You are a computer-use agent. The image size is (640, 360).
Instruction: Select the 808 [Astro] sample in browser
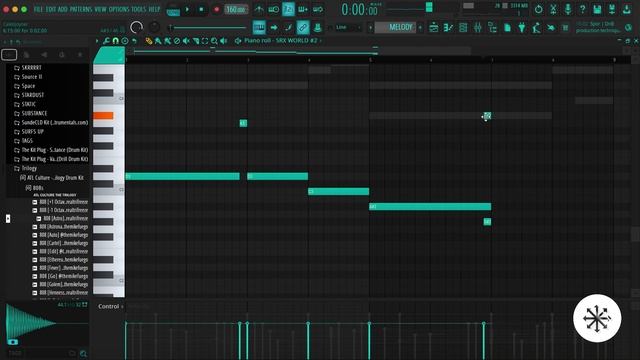coord(62,218)
